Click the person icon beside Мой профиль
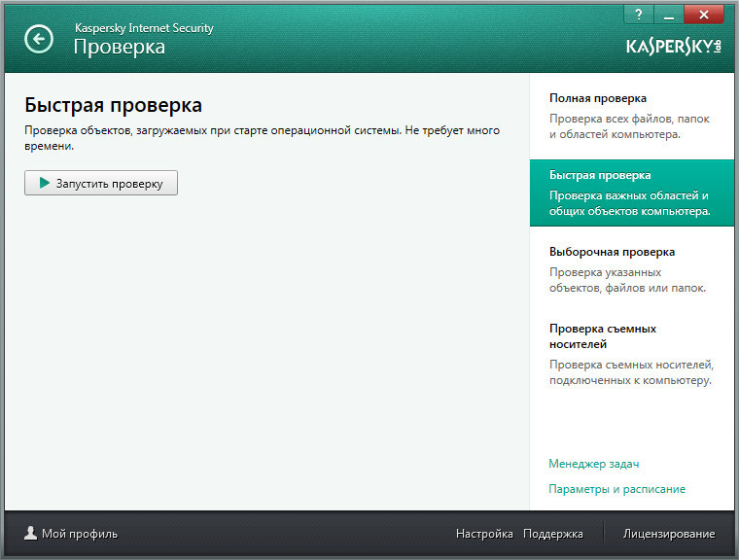Screen dimensions: 739x560 [x=30, y=533]
